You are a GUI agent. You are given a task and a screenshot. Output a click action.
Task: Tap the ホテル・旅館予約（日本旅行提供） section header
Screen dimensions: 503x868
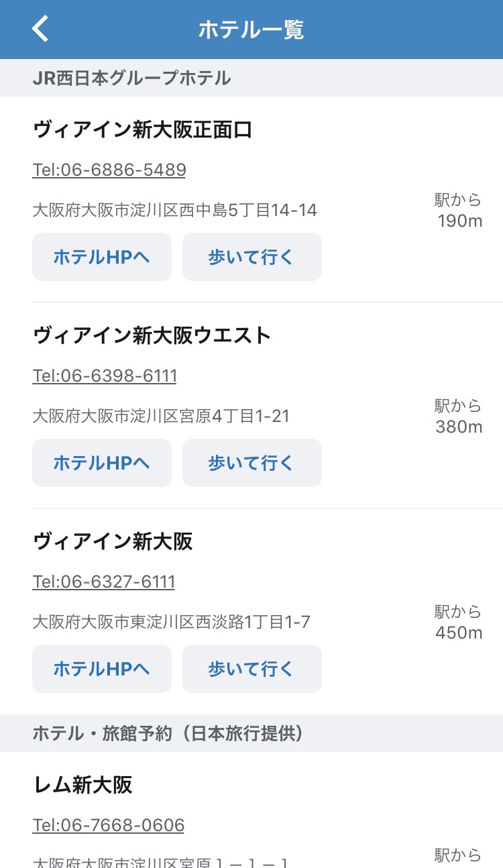point(168,734)
